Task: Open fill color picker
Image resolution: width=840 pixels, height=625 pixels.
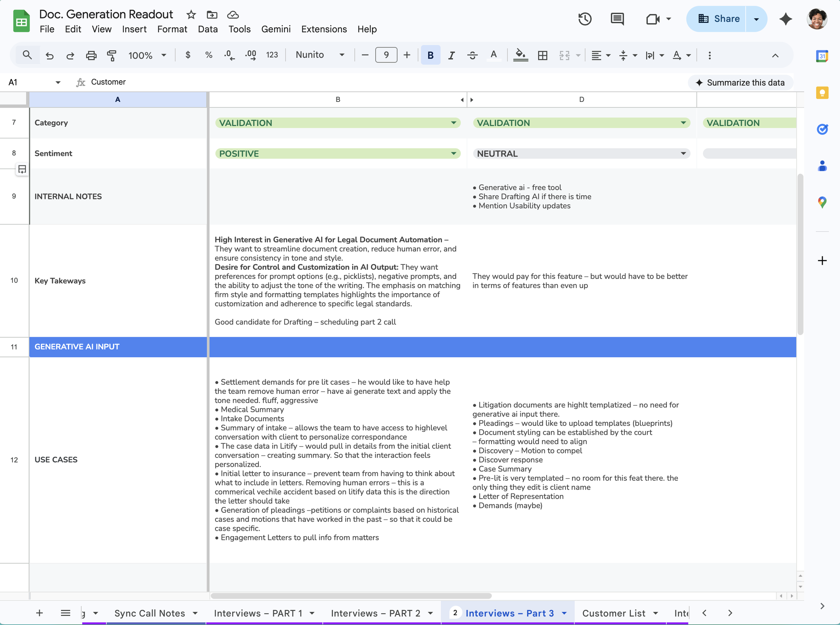Action: 520,55
